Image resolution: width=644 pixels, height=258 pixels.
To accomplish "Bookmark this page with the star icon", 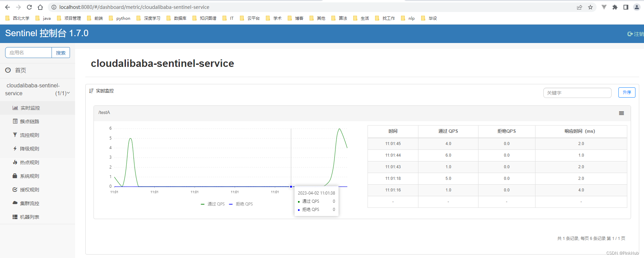I will pyautogui.click(x=590, y=7).
